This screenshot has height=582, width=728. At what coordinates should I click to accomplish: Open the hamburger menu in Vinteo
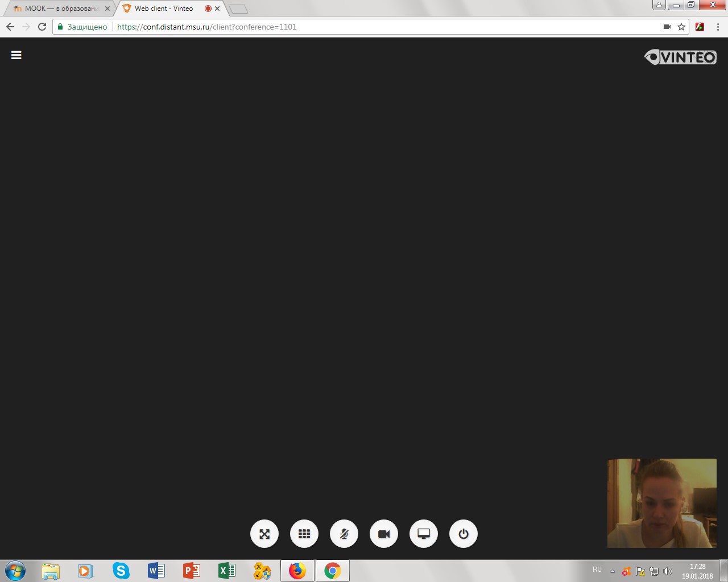[x=16, y=55]
